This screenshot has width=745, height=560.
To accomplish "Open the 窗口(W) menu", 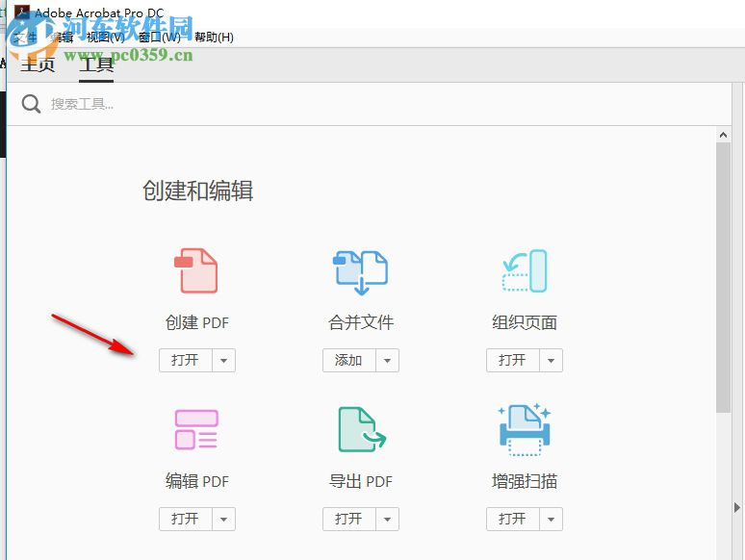I will [x=160, y=38].
